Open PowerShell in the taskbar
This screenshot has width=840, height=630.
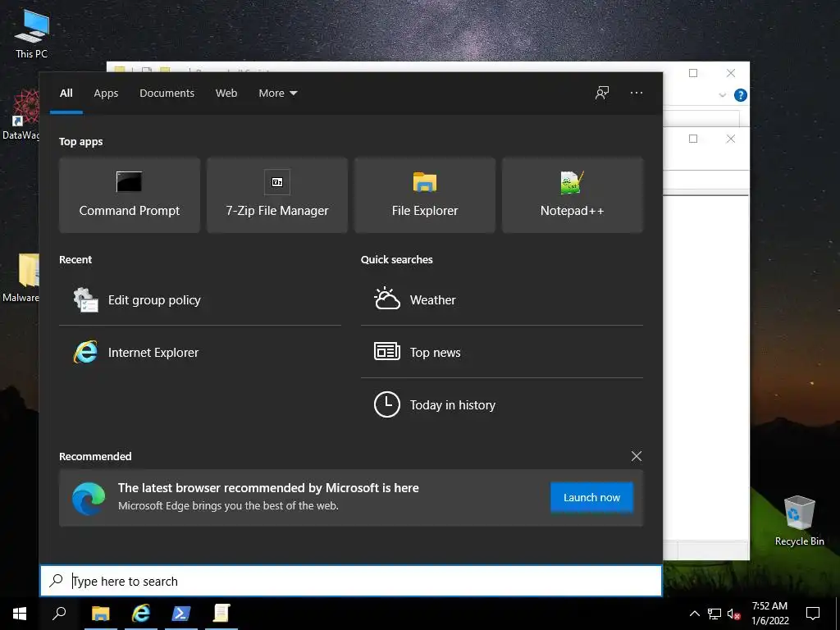[x=180, y=614]
